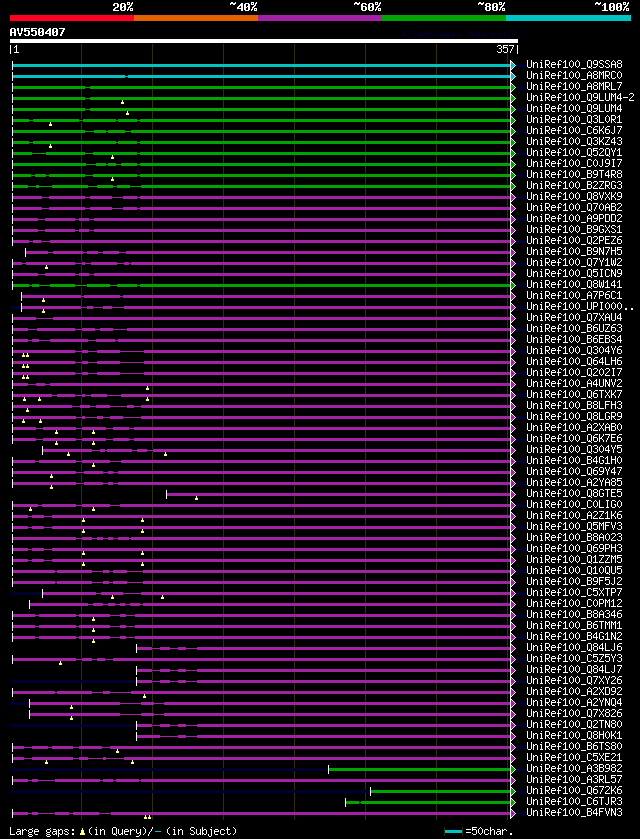This screenshot has height=839, width=640.
Task: Open hit UniRef100_Q9LUM4-2
Action: pyautogui.click(x=580, y=98)
